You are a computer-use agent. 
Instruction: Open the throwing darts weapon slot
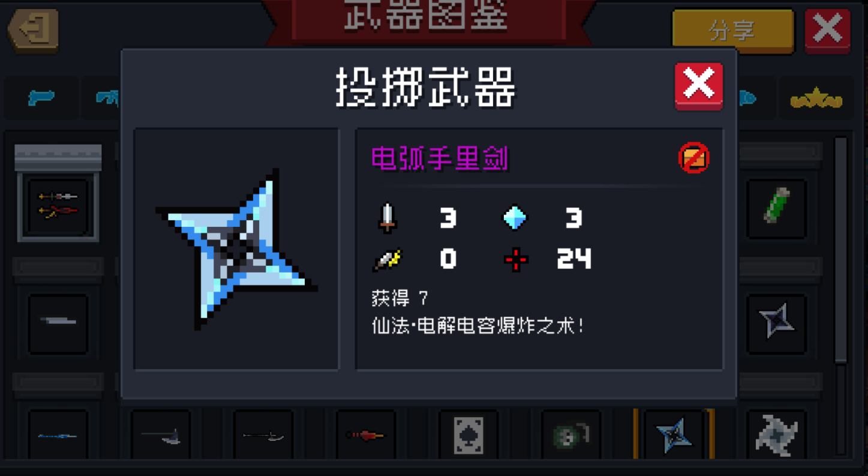[58, 206]
